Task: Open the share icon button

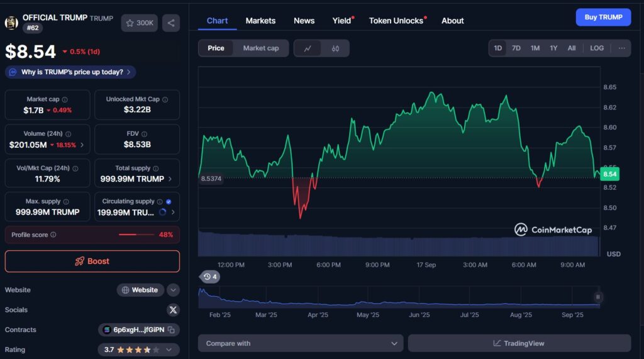Action: pos(171,23)
